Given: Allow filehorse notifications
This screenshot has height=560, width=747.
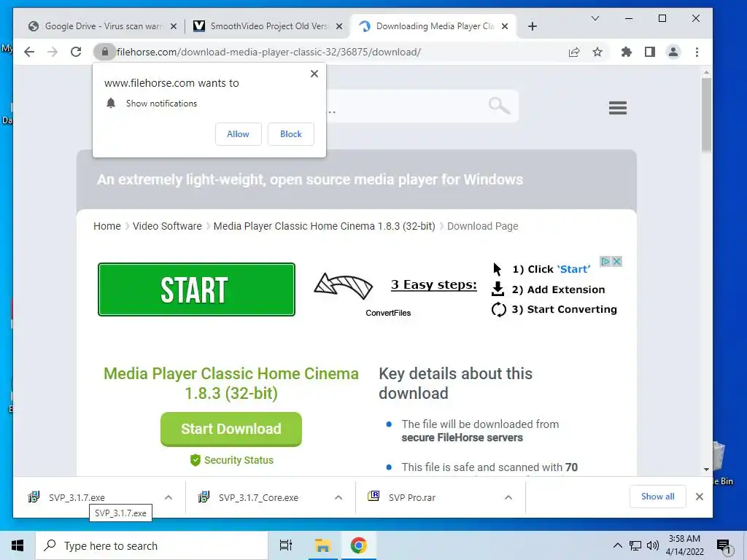Looking at the screenshot, I should tap(239, 134).
